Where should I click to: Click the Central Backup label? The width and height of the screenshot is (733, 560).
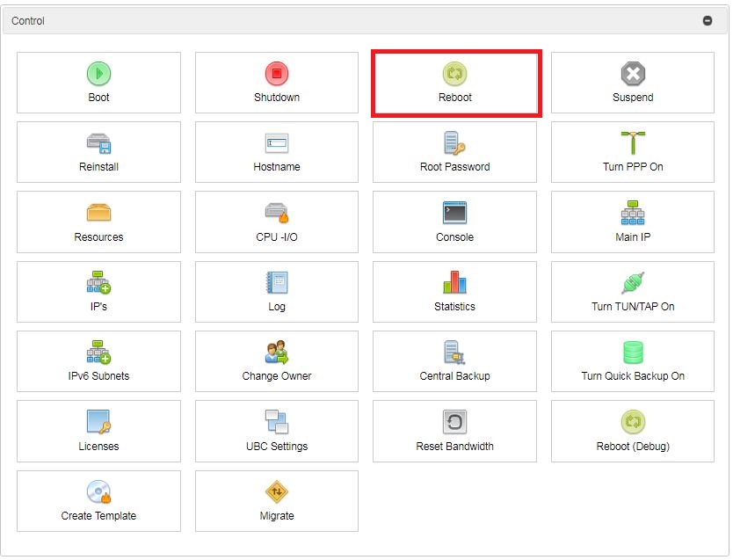click(455, 376)
